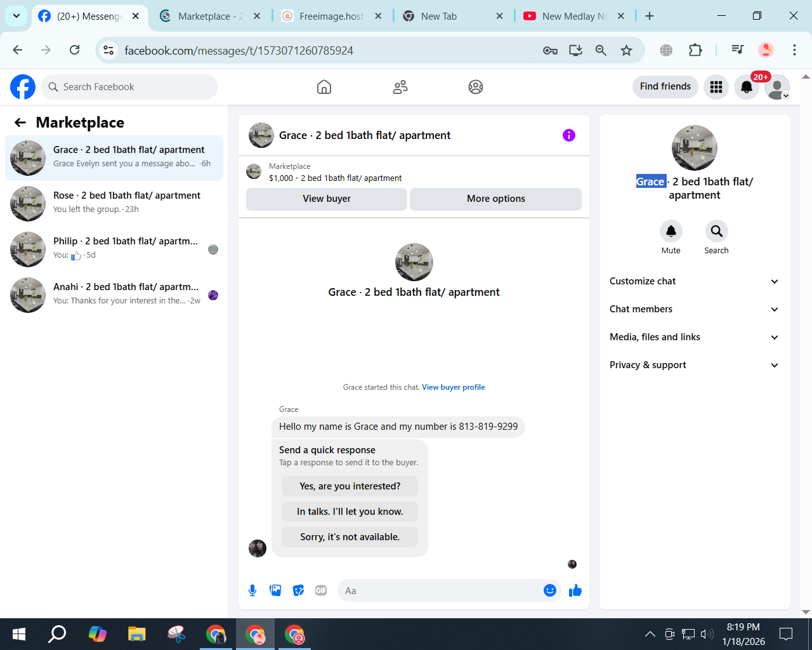
Task: Open File Explorer from the taskbar
Action: click(137, 634)
